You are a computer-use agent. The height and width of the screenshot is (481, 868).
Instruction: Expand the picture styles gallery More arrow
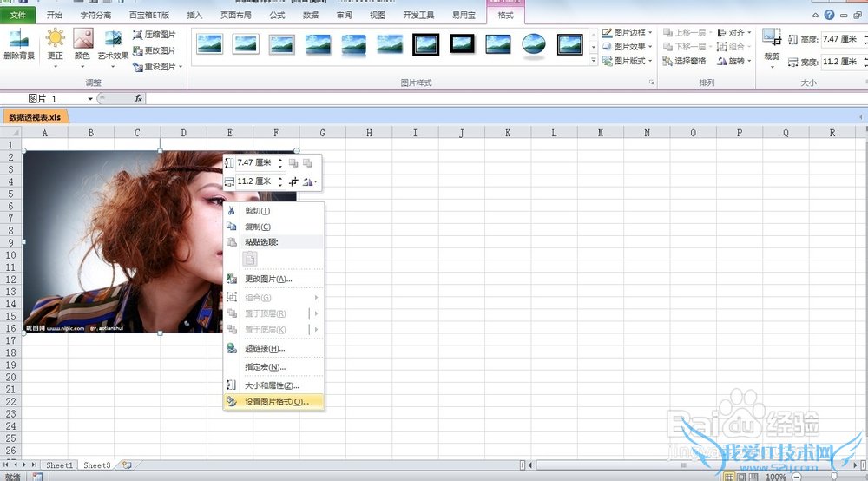tap(594, 61)
